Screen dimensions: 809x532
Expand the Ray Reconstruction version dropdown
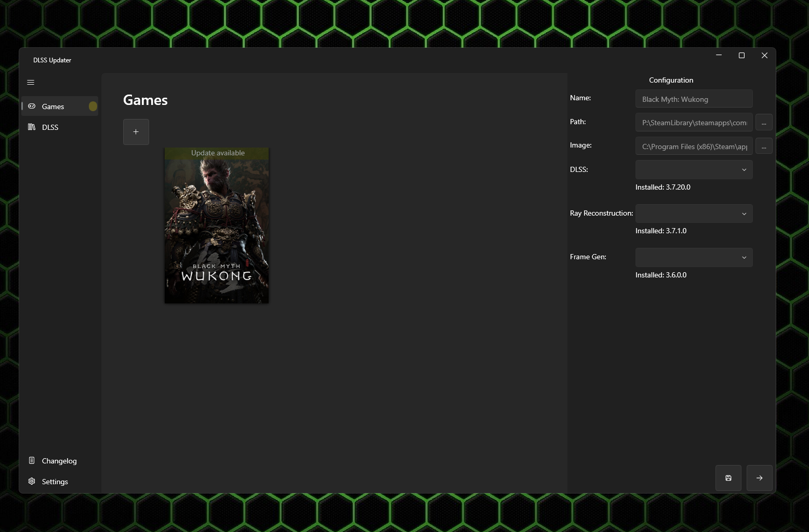(694, 214)
